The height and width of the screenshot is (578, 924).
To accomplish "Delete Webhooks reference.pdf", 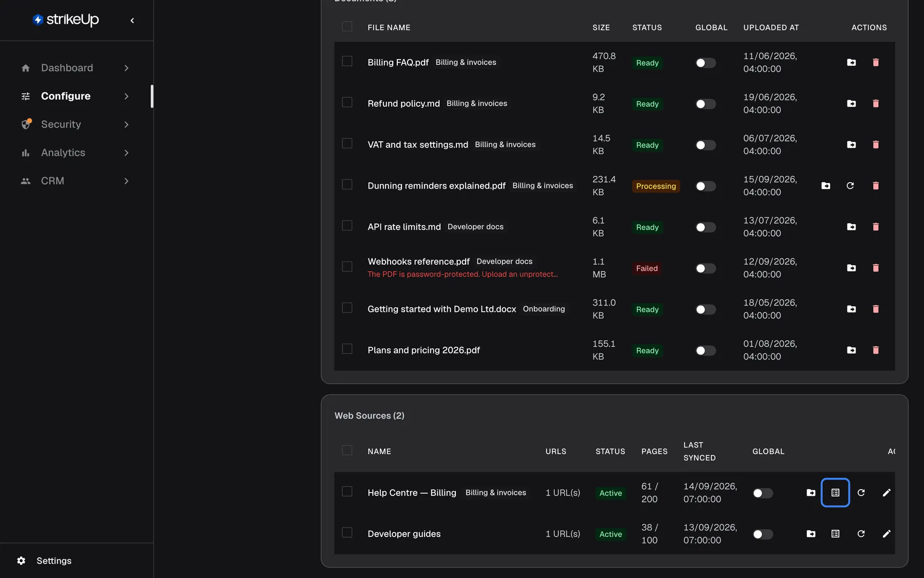I will click(x=876, y=268).
